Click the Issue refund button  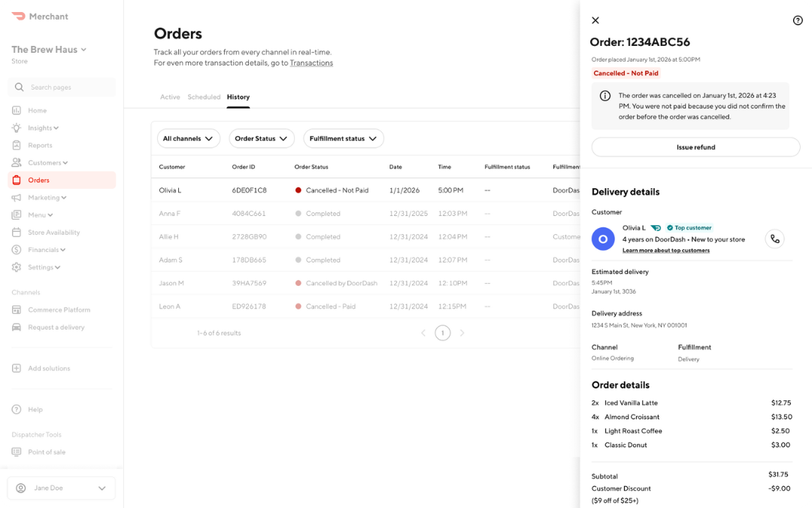tap(695, 147)
